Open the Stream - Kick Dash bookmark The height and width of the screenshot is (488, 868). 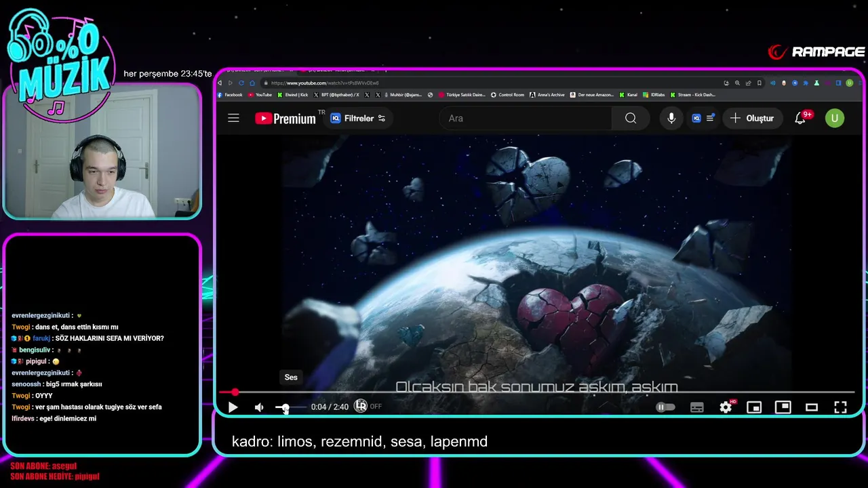tap(693, 95)
